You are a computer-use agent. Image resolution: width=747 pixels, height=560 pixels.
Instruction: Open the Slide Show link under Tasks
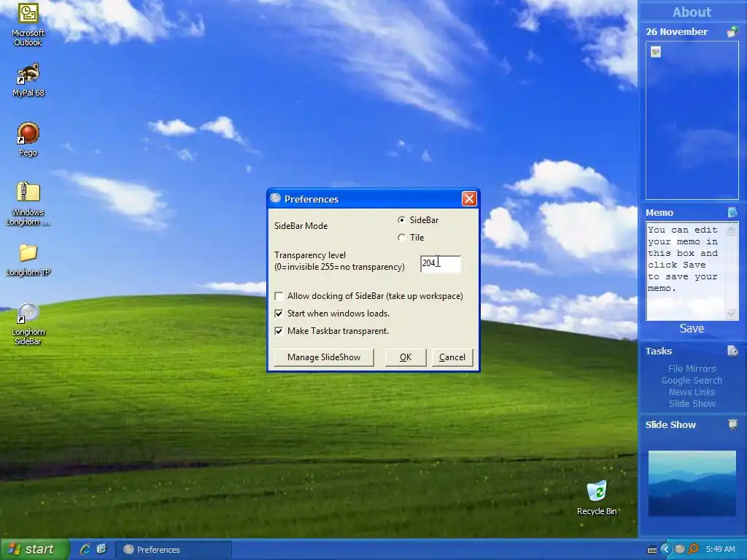click(x=692, y=404)
